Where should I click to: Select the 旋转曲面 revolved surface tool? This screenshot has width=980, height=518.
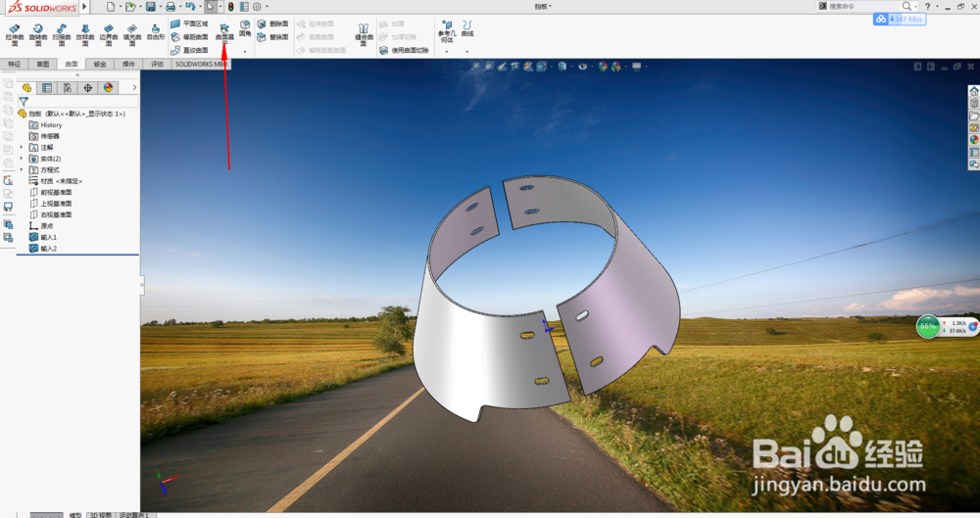point(38,35)
